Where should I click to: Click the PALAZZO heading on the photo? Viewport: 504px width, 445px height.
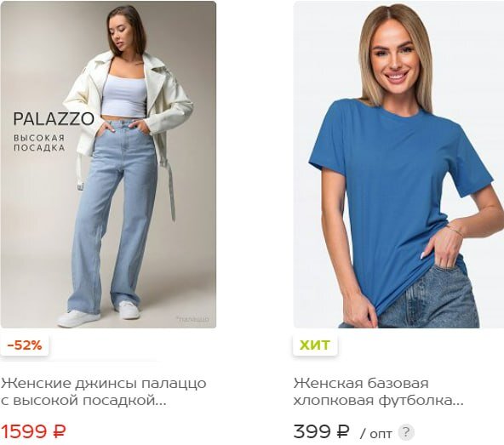click(x=54, y=119)
